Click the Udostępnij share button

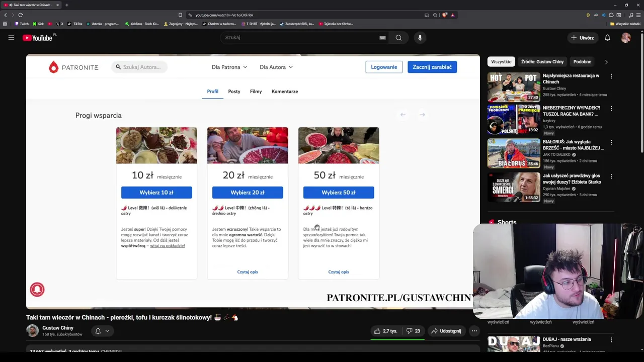coord(447,331)
